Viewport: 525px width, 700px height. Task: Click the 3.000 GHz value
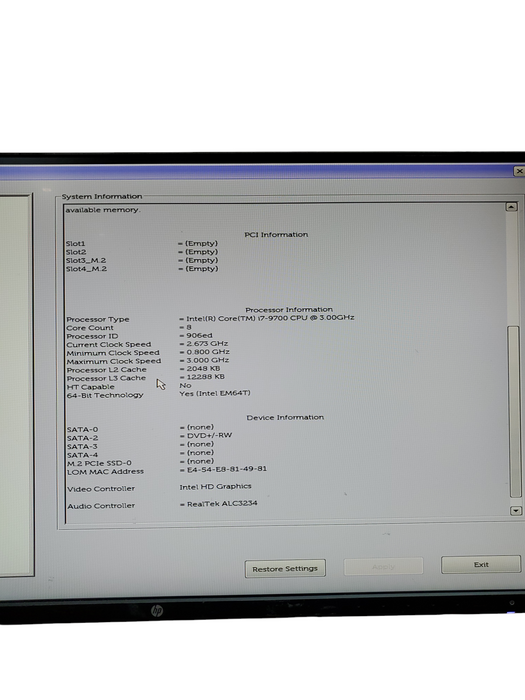pyautogui.click(x=208, y=360)
